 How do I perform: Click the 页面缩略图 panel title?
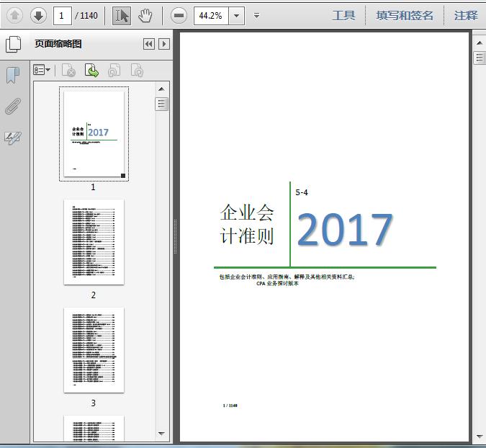coord(58,44)
